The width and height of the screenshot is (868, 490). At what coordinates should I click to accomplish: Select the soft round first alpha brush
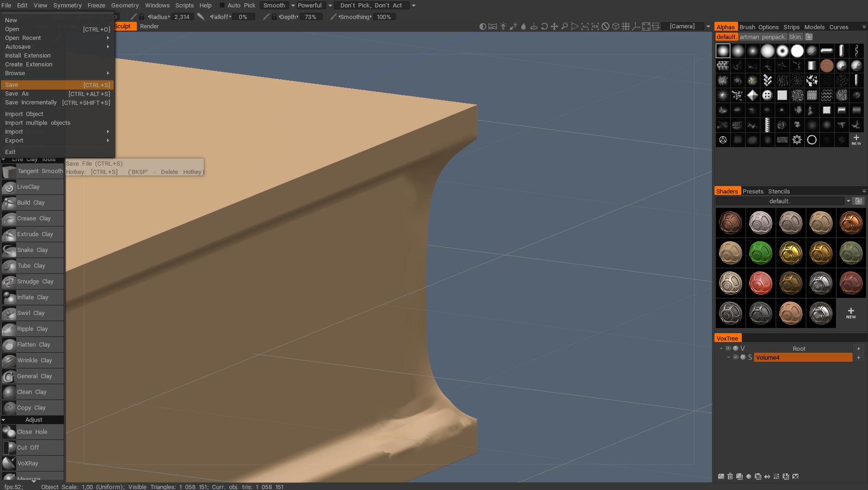click(x=723, y=51)
